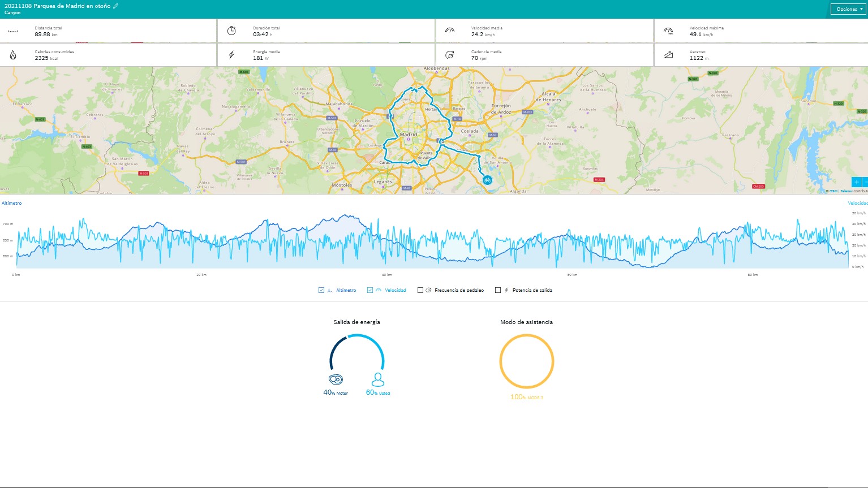868x488 pixels.
Task: Click Torrejón de Ardoz on the map
Action: tap(501, 109)
